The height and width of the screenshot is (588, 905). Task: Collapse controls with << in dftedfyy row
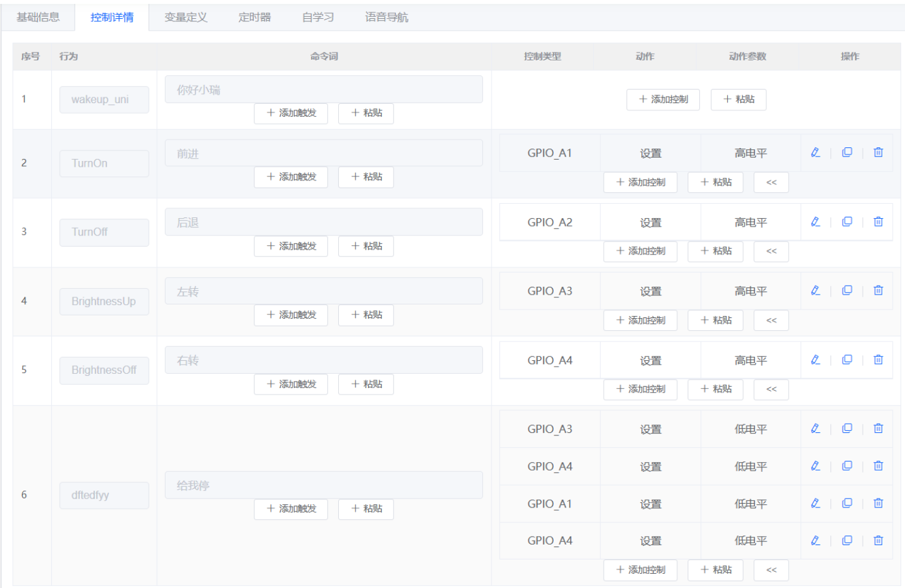coord(771,570)
